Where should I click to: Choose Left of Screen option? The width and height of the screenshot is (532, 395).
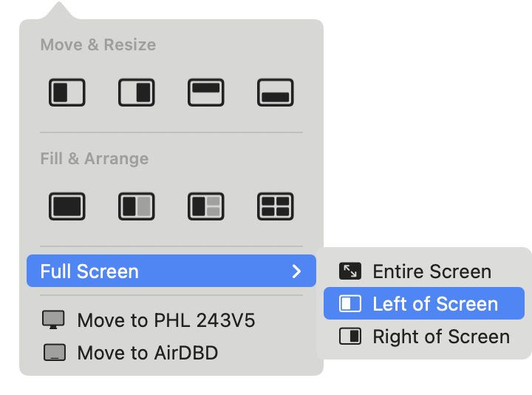(x=424, y=303)
